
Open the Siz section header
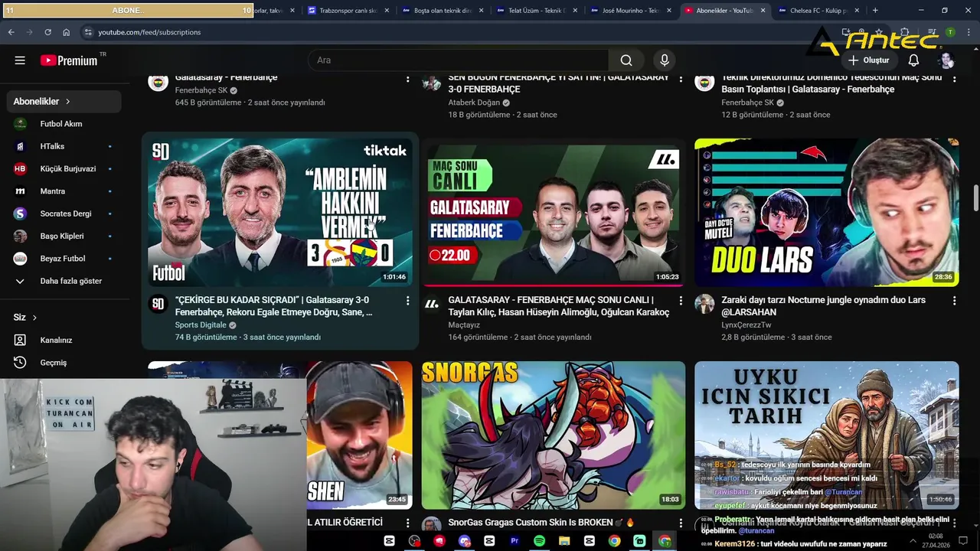(x=25, y=317)
